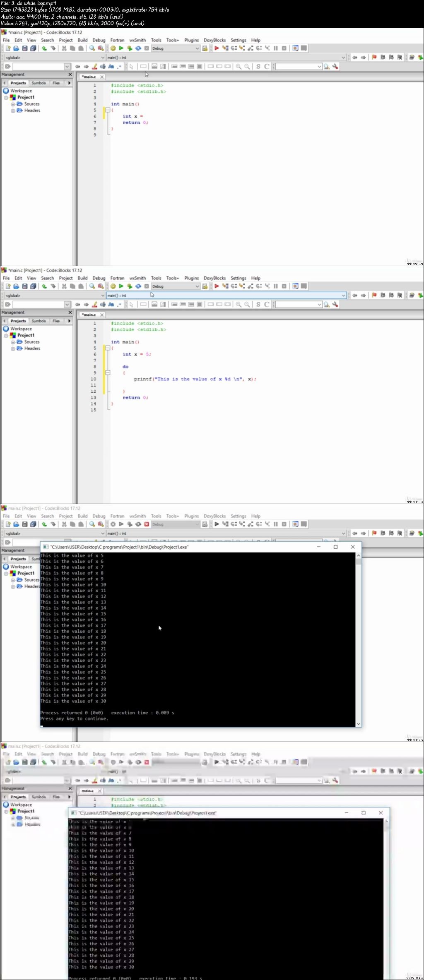Click red Abort build icon in the third frame

(x=147, y=524)
